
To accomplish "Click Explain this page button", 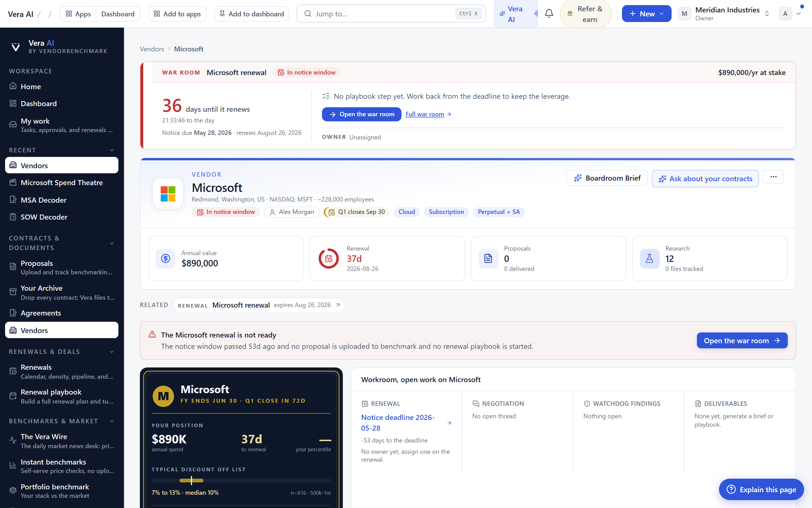I will 761,490.
